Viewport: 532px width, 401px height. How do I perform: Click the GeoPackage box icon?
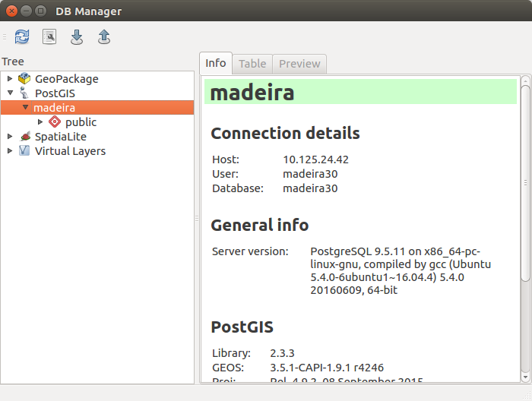(x=24, y=78)
